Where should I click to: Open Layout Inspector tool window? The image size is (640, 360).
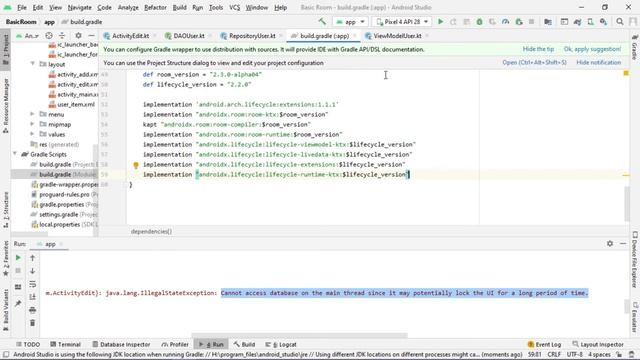pyautogui.click(x=598, y=344)
